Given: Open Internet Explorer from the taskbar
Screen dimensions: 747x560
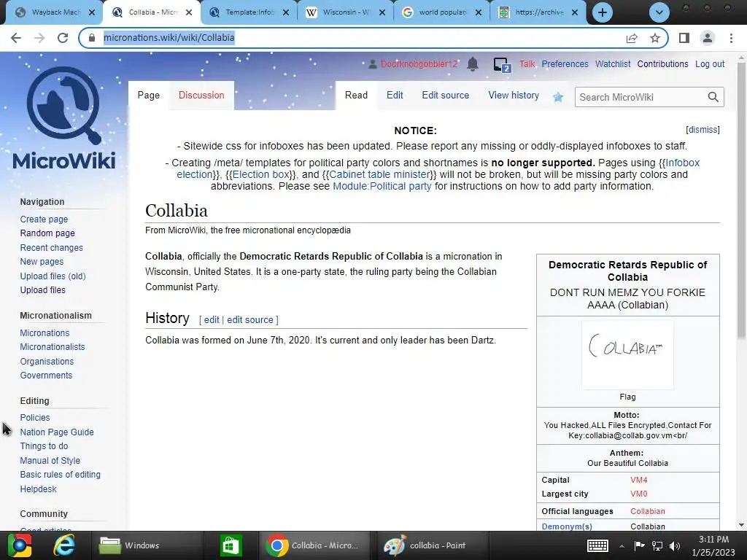Looking at the screenshot, I should coord(64,545).
